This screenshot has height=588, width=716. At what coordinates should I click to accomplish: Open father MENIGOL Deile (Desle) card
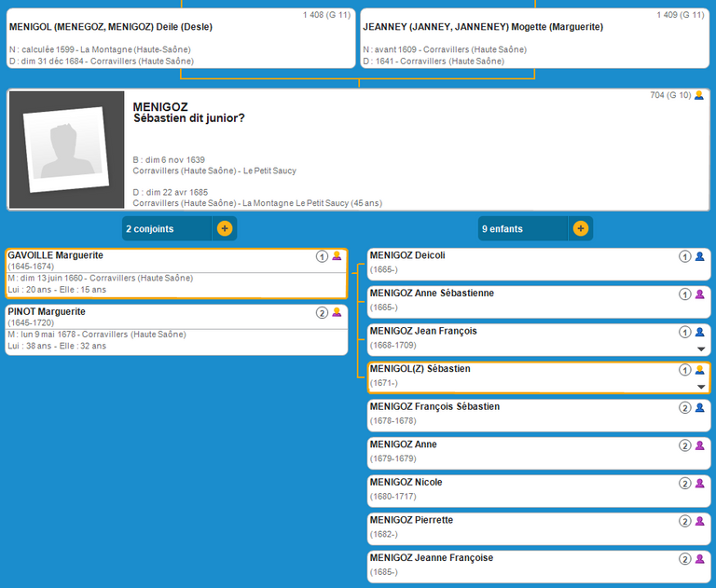[x=180, y=38]
